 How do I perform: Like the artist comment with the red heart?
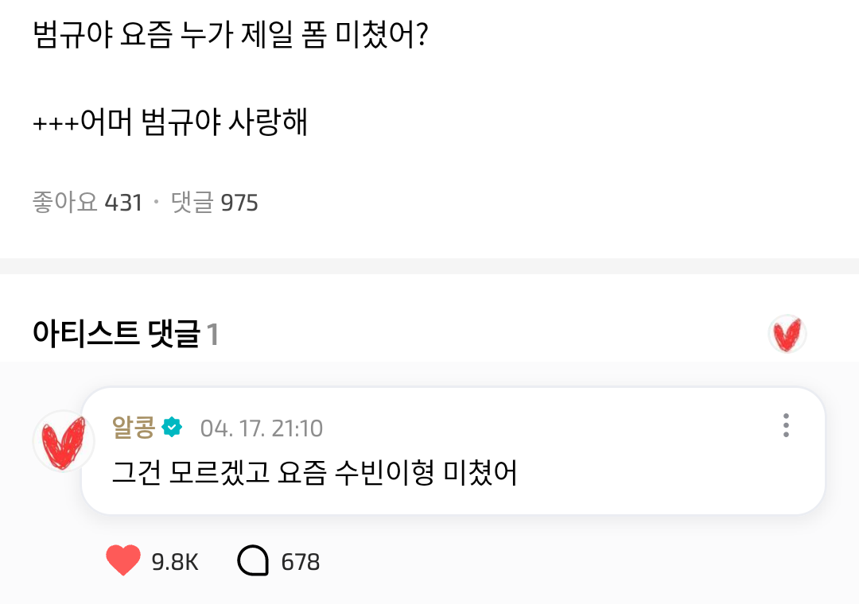[123, 561]
